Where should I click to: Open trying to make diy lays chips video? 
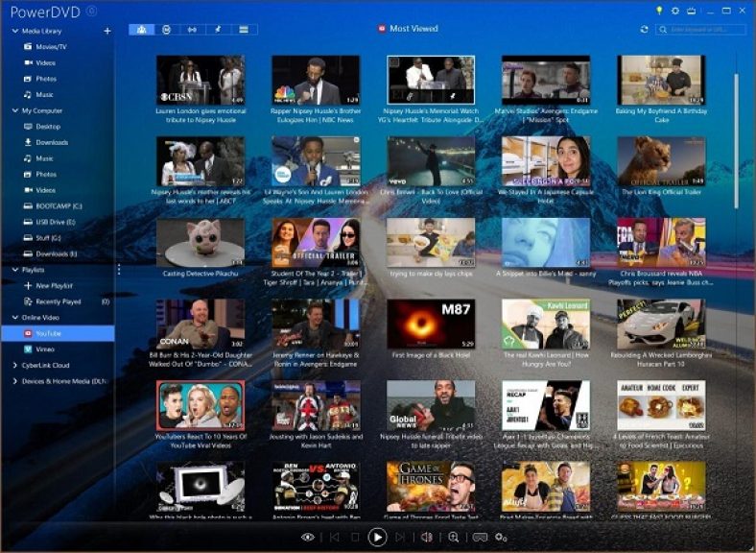[431, 243]
